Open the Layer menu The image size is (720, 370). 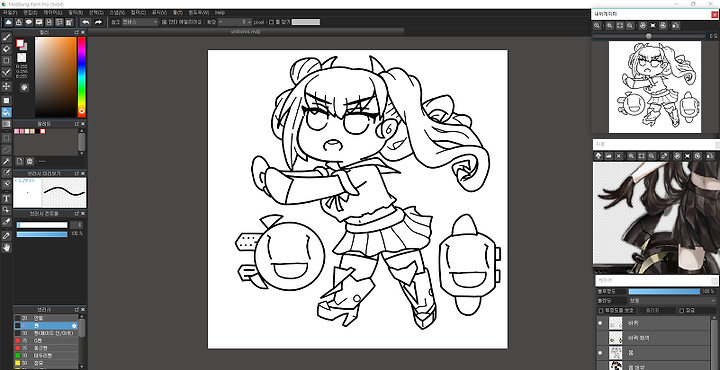pos(52,12)
